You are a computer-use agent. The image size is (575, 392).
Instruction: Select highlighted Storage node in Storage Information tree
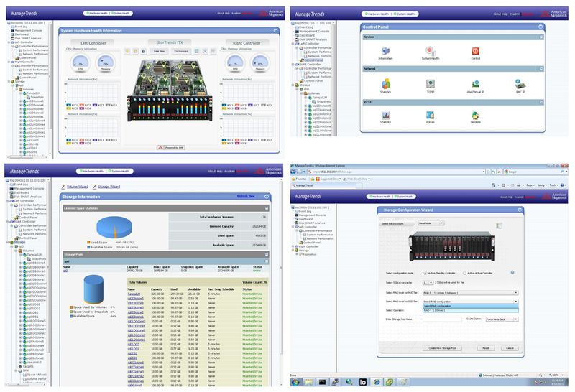[19, 242]
